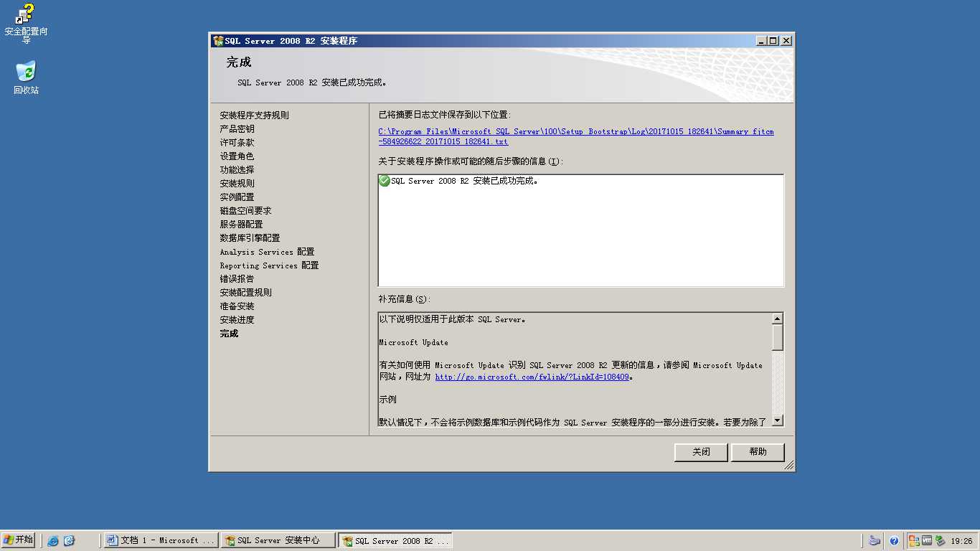Click the 19:26 system clock

961,542
